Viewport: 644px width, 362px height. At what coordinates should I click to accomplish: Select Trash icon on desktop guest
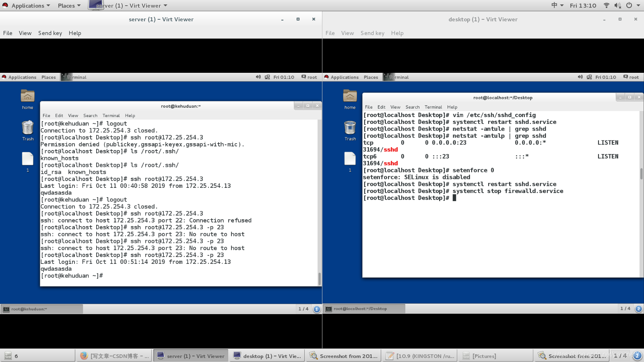click(350, 131)
